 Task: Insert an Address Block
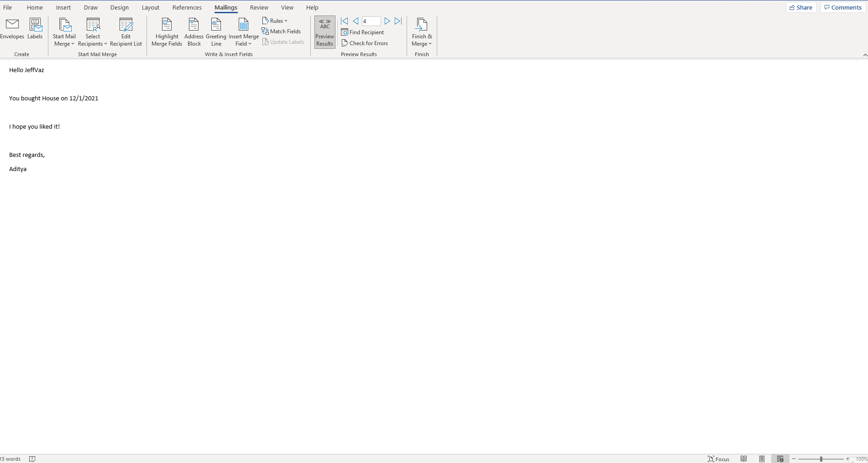click(194, 32)
